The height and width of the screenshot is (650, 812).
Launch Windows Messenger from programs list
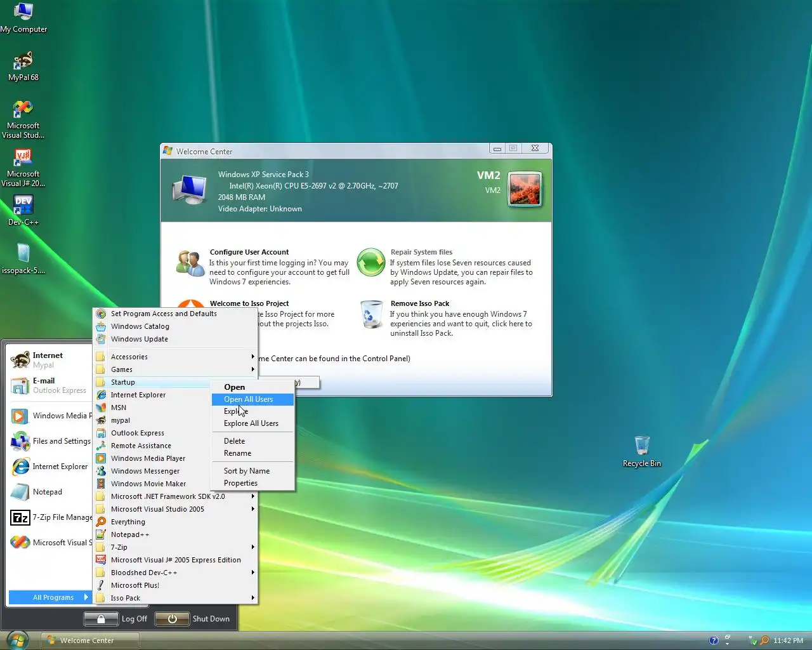click(x=152, y=471)
